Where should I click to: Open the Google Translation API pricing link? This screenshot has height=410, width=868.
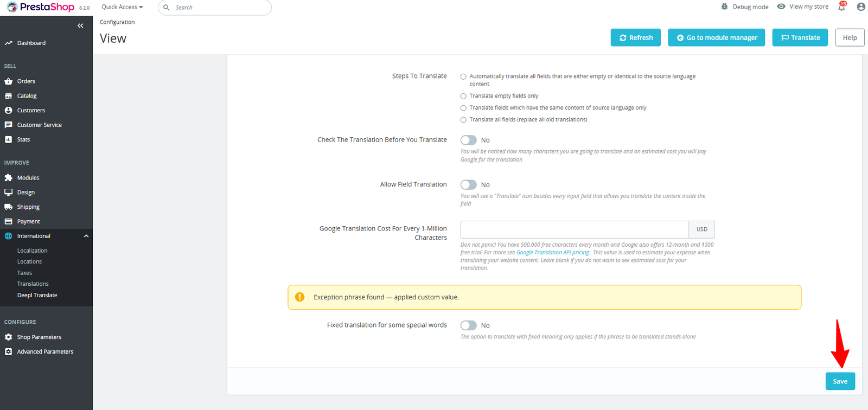coord(552,253)
